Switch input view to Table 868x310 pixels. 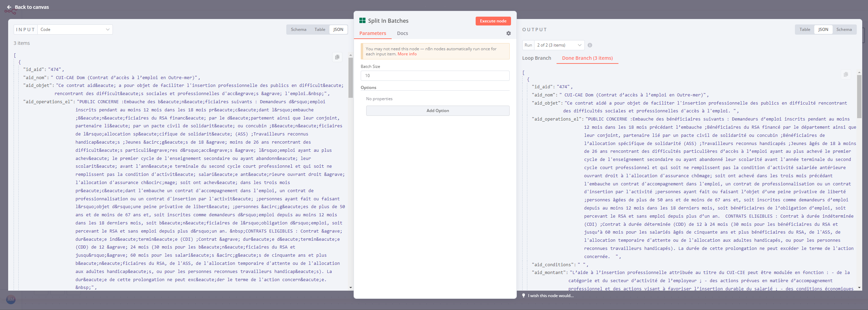pos(320,30)
